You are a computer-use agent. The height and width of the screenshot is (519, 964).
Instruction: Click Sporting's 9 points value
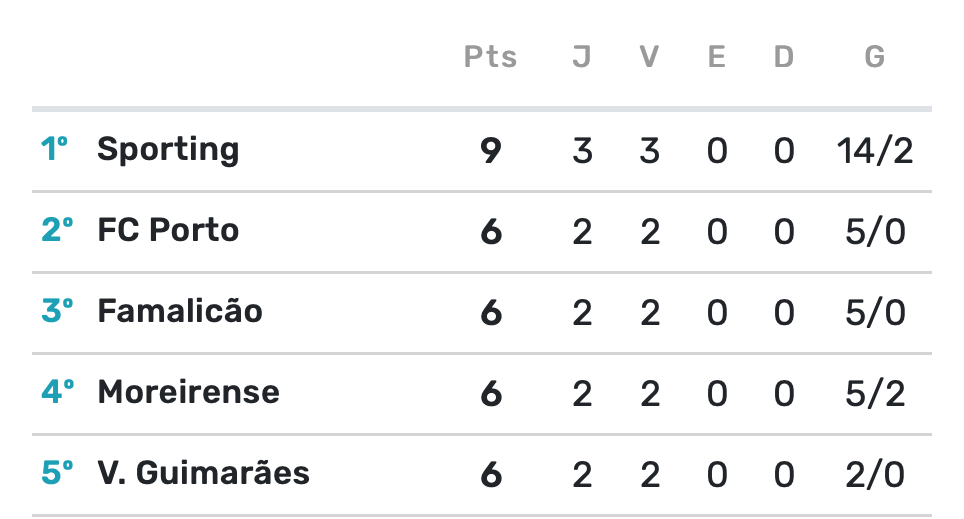coord(491,151)
